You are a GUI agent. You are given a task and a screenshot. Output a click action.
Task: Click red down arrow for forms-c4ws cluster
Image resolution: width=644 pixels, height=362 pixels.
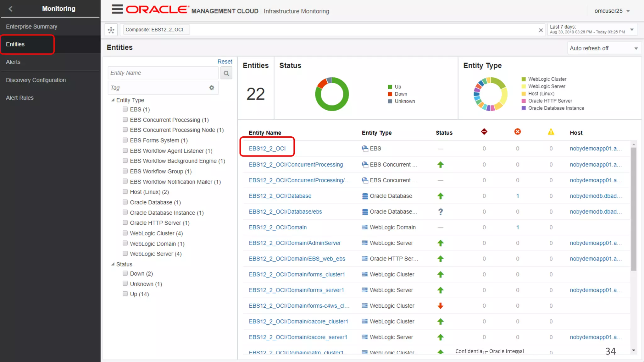tap(441, 306)
